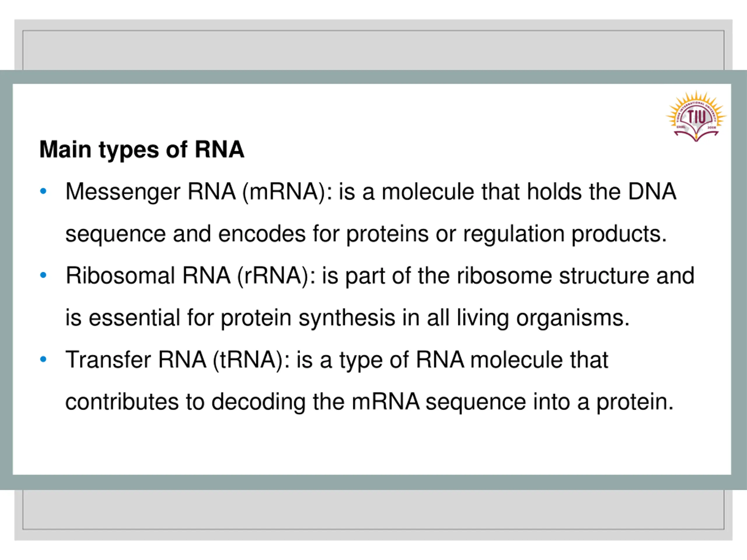
Task: Click the top gray header panel
Action: coord(373,50)
